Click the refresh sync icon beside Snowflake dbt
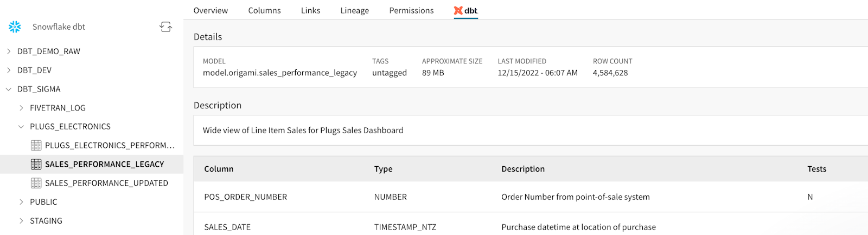Screen dimensions: 868x235 [165, 27]
